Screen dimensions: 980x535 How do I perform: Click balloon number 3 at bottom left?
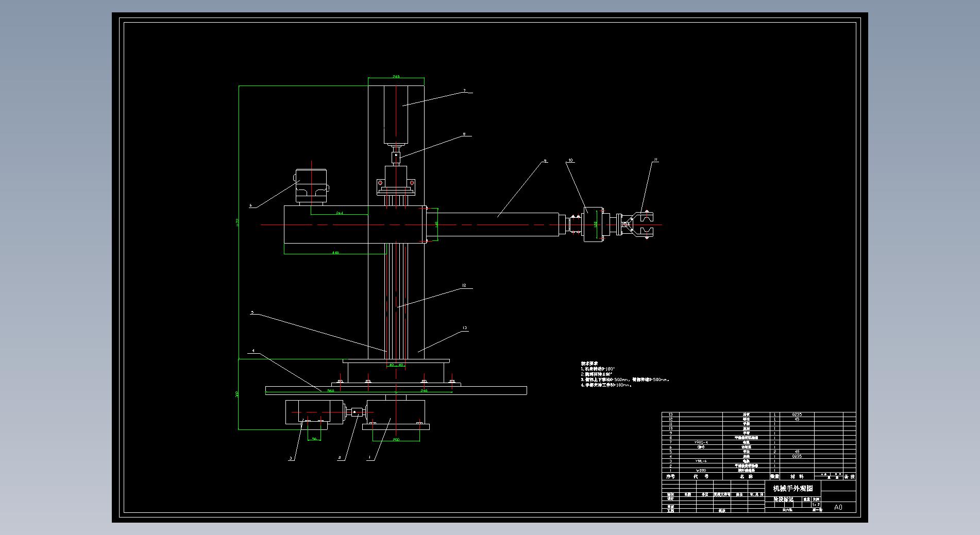tap(291, 458)
